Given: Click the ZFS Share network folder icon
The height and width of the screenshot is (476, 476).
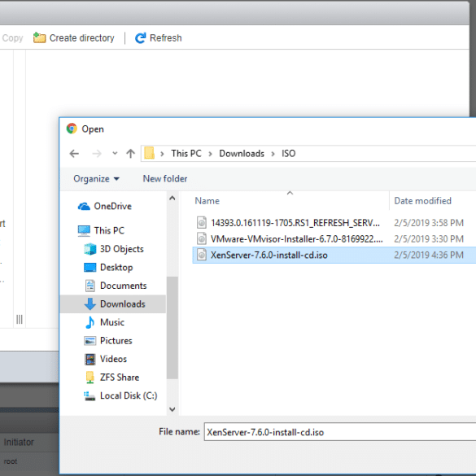Looking at the screenshot, I should [90, 378].
